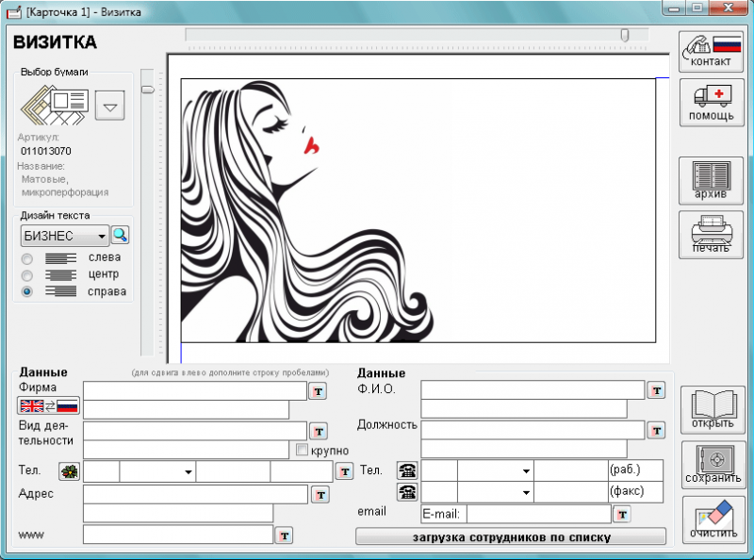
Task: Click the сохранить (save) safe icon
Action: coord(713,465)
